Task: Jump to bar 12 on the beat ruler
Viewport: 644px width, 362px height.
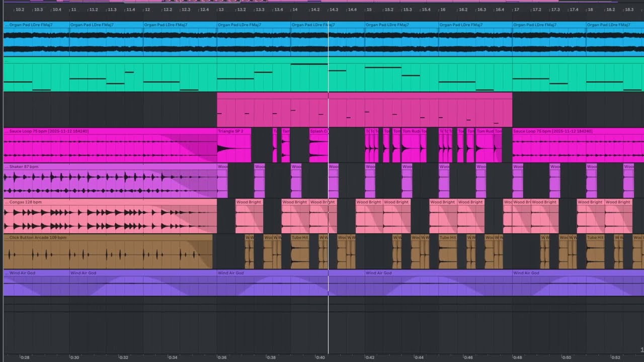Action: click(147, 10)
